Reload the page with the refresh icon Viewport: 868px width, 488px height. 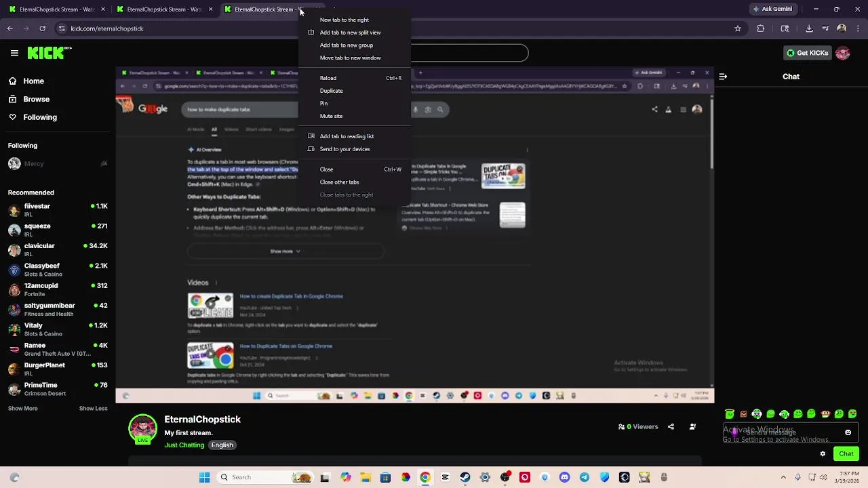(x=42, y=28)
